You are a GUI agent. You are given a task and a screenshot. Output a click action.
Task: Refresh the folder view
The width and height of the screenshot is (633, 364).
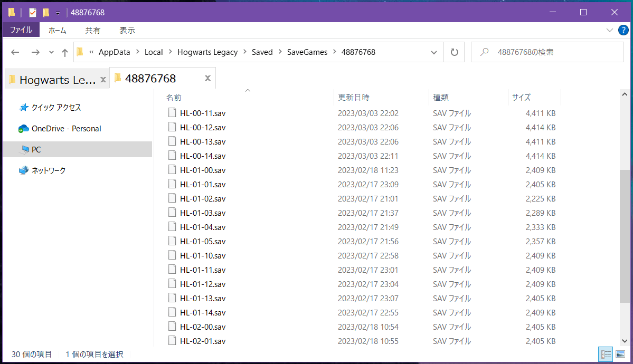[x=454, y=52]
